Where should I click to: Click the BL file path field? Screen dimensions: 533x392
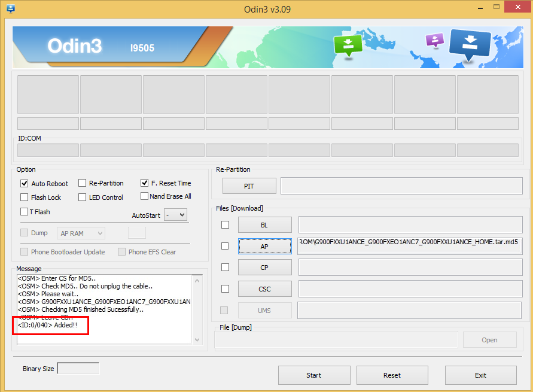point(410,225)
